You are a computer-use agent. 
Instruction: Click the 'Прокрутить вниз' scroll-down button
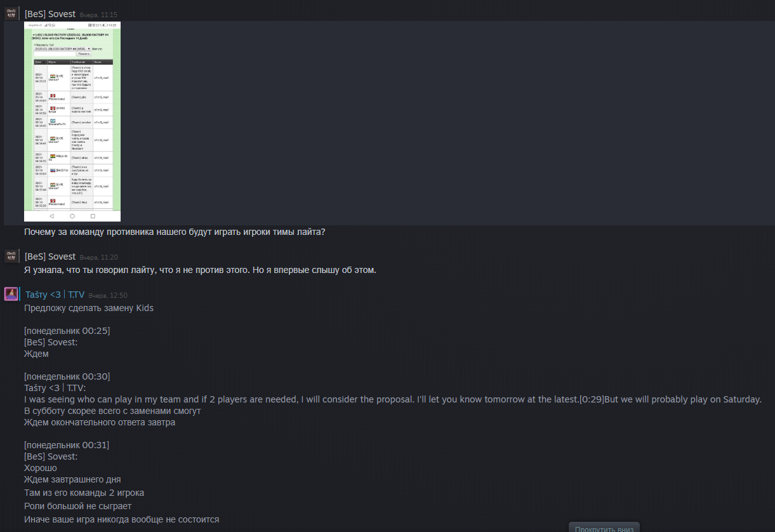click(x=604, y=527)
